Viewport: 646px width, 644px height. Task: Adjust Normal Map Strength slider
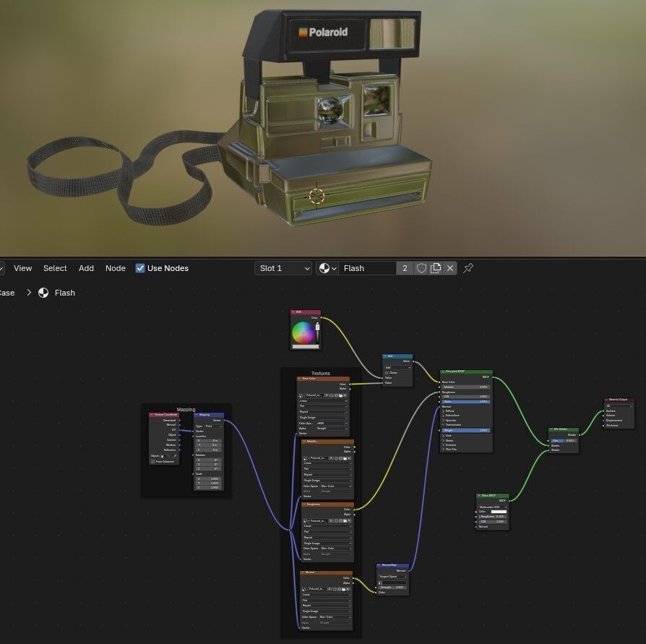click(x=392, y=587)
